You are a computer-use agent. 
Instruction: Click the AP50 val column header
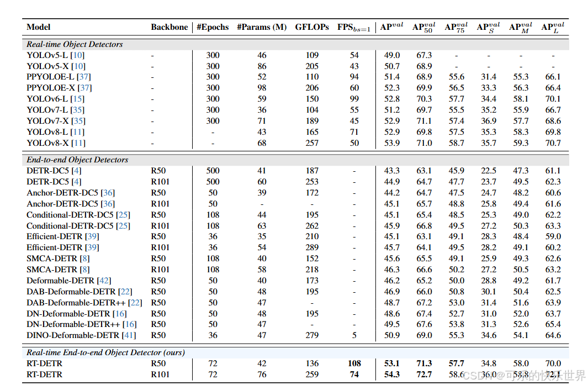point(424,28)
